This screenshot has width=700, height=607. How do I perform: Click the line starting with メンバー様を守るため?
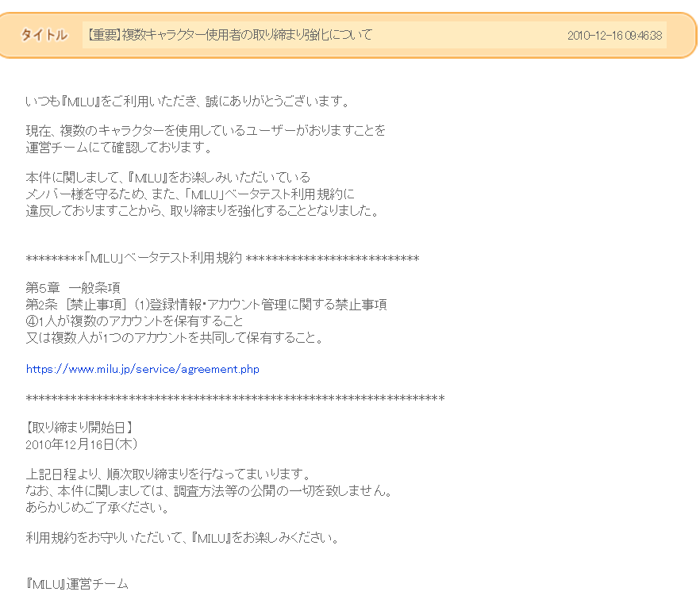[190, 194]
